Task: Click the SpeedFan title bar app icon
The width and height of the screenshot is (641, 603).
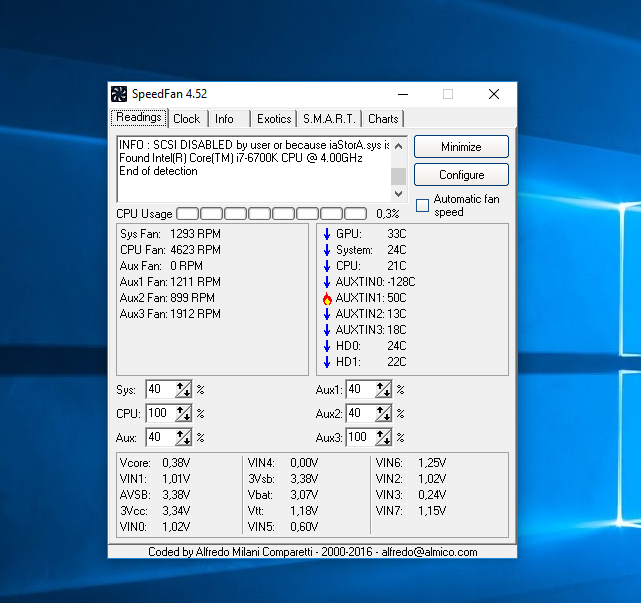Action: 120,94
